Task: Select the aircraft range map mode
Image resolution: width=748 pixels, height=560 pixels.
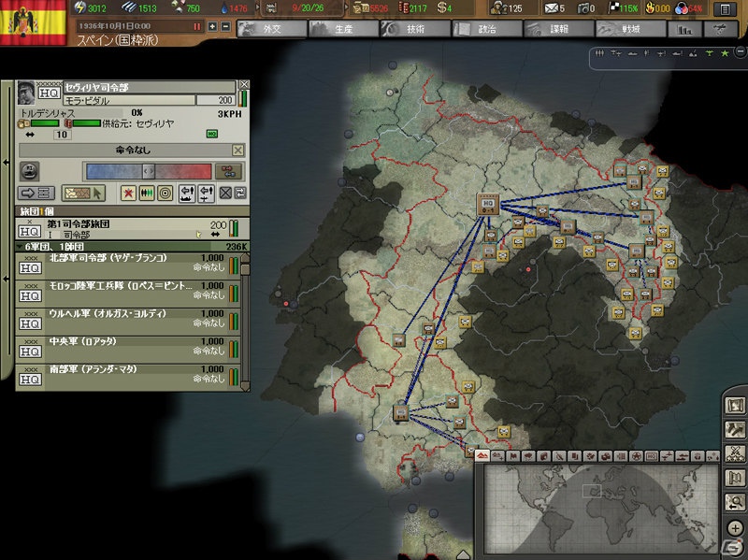Action: (668, 456)
